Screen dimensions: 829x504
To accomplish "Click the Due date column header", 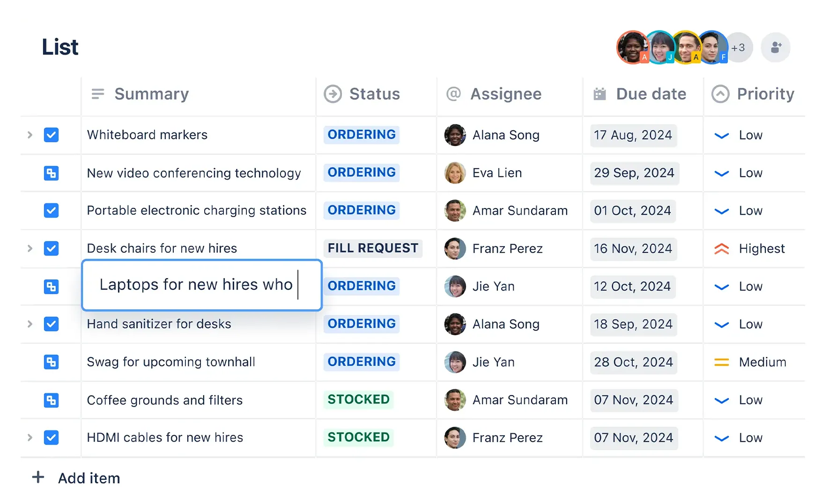I will [x=651, y=94].
